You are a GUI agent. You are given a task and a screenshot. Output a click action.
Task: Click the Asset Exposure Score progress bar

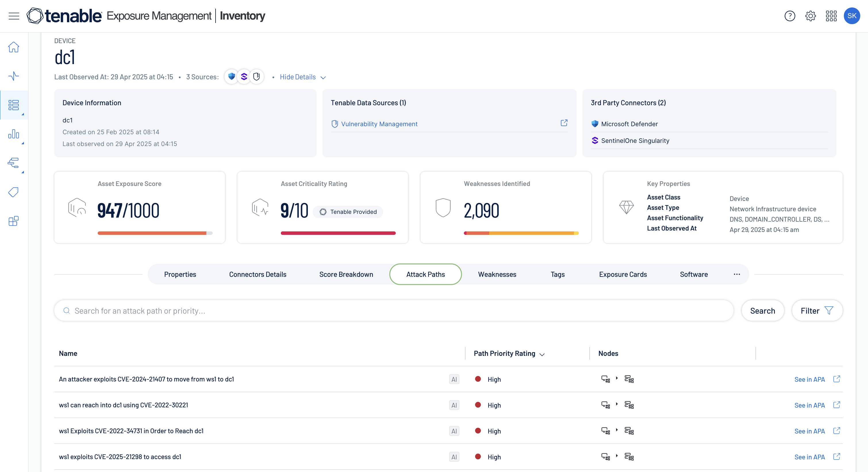155,233
